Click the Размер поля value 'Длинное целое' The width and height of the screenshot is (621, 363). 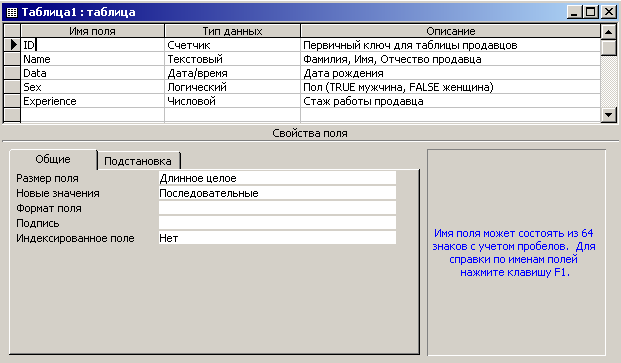pos(277,178)
